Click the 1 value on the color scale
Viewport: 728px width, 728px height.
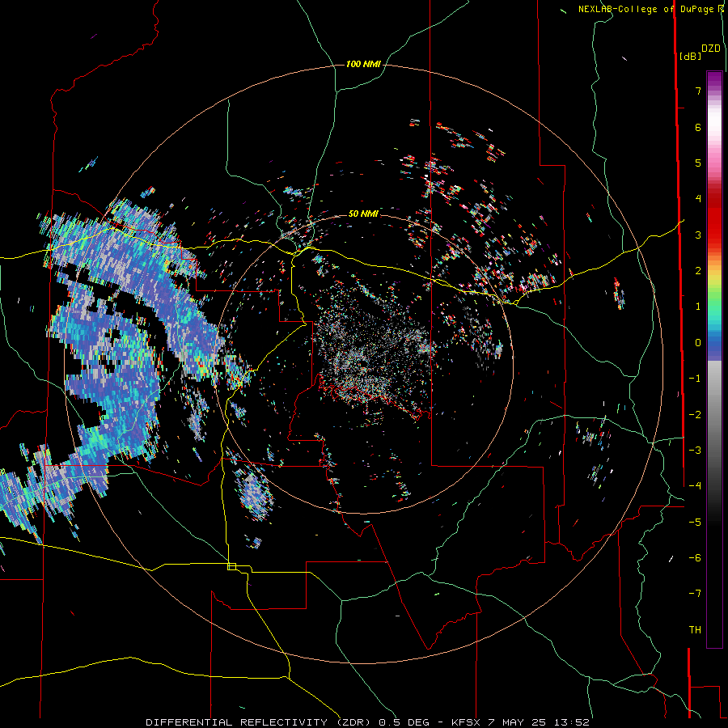[x=698, y=307]
